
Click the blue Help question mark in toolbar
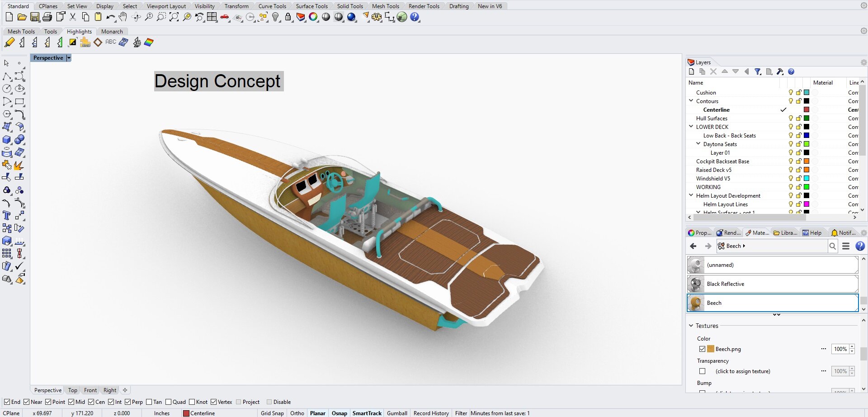[x=415, y=17]
